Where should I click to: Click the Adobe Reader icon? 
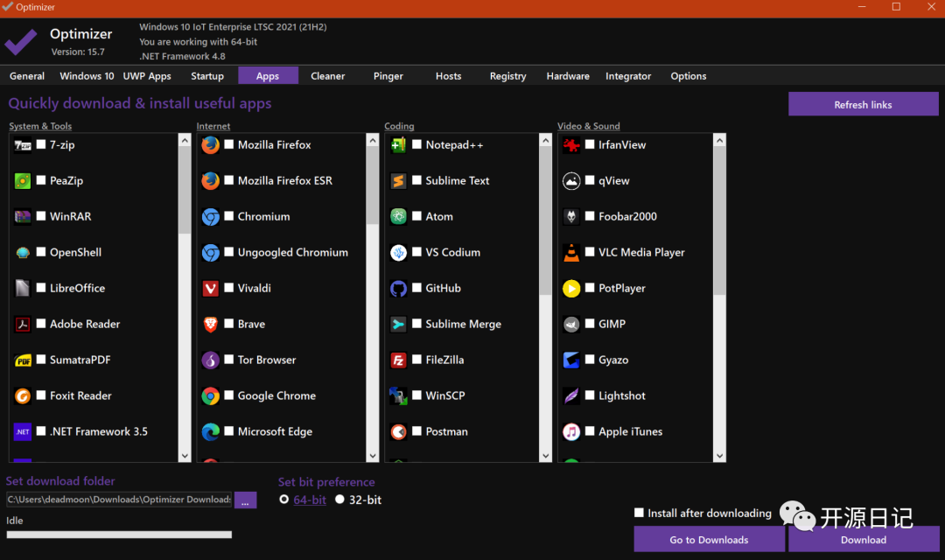click(23, 325)
